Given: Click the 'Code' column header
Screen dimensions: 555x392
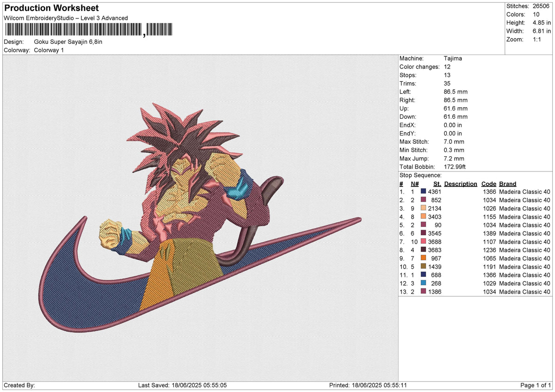Looking at the screenshot, I should pyautogui.click(x=488, y=184).
